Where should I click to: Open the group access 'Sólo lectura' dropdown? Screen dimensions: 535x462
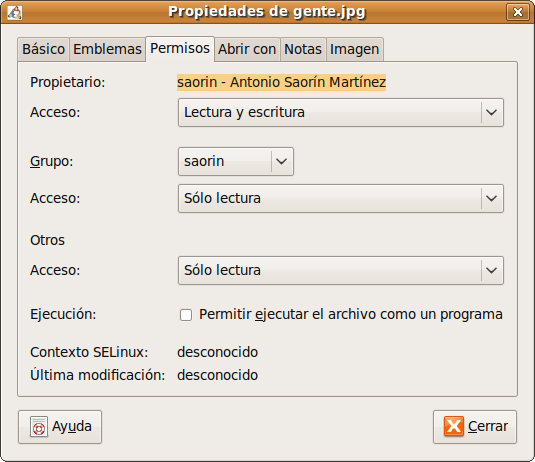pyautogui.click(x=341, y=199)
